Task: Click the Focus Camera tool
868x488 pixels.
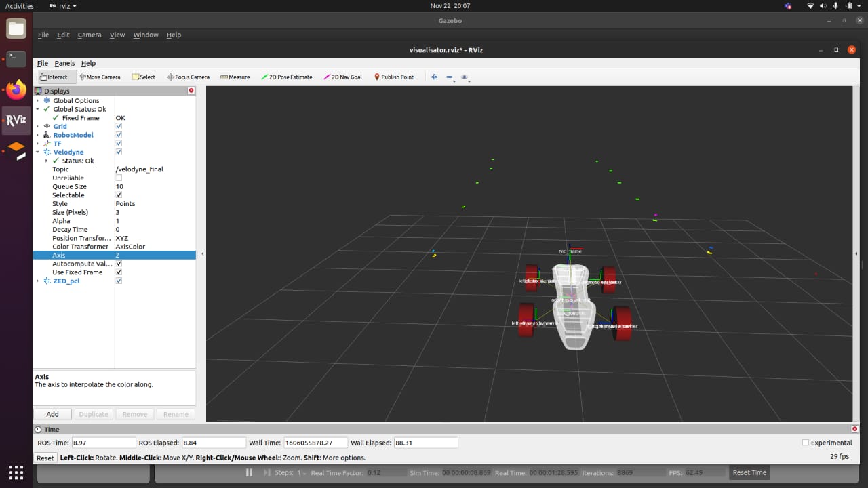Action: 188,77
